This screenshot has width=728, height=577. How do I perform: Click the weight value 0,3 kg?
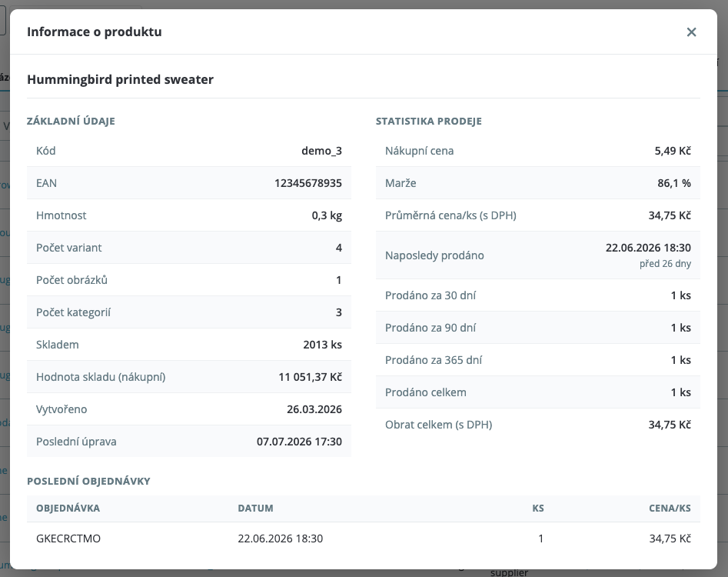[327, 215]
